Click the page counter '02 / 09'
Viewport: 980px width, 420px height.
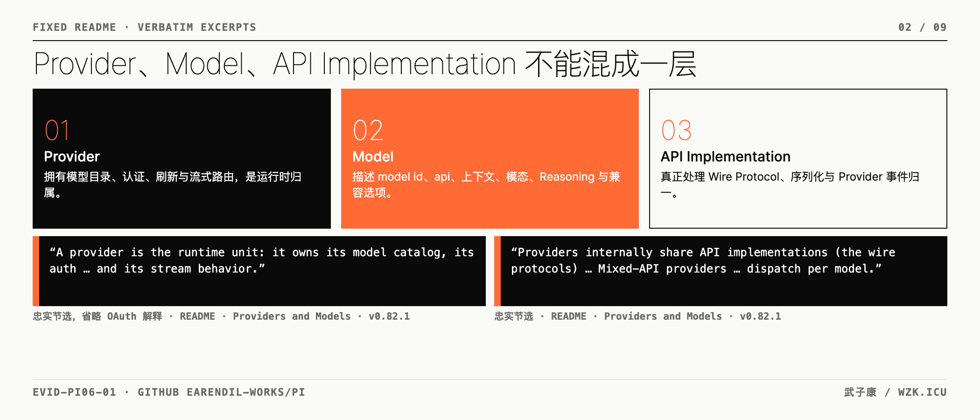[x=922, y=27]
